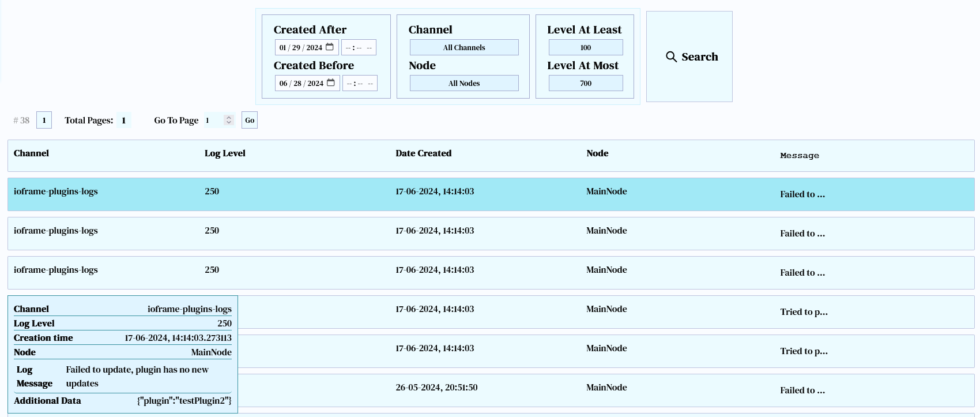Click the Channel column header in the table
The width and height of the screenshot is (980, 417).
coord(31,153)
